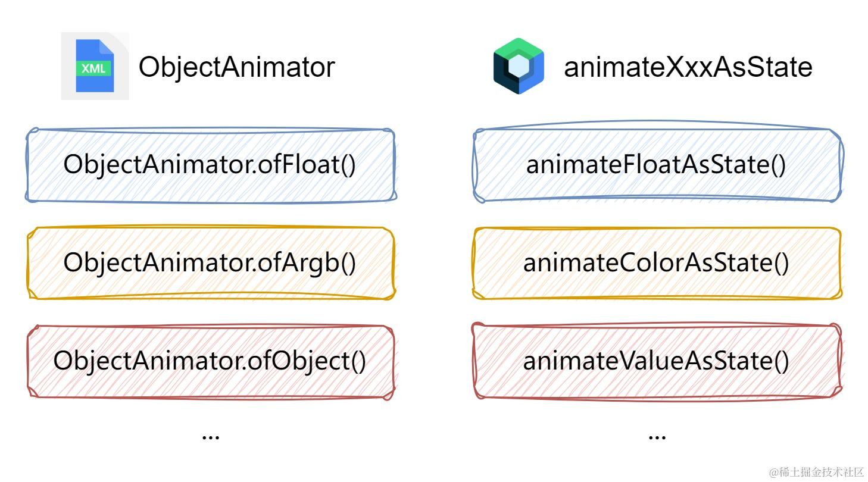Click the word Color in animateColorAsState()

[641, 262]
